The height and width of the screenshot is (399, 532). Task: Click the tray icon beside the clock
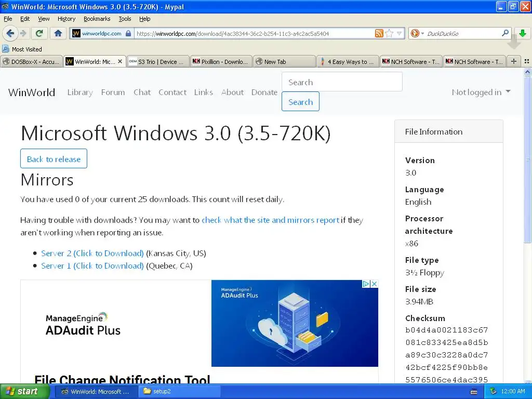tap(494, 392)
